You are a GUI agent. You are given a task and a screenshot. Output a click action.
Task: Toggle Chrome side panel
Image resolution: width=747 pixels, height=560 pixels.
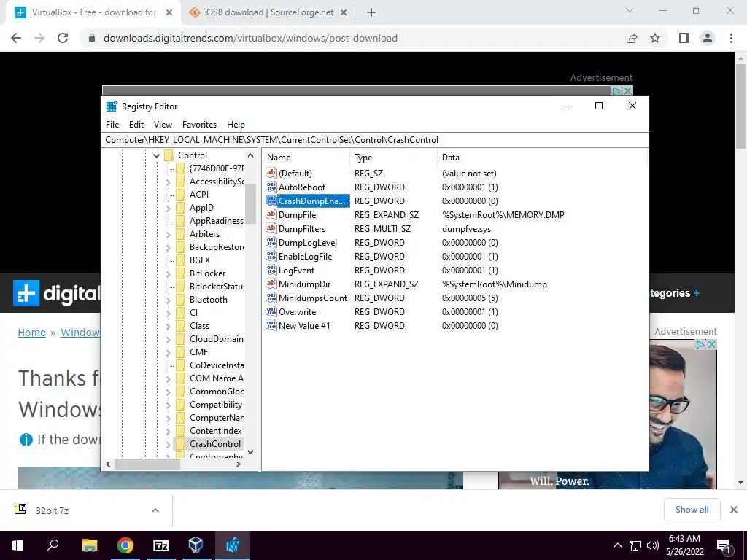684,38
